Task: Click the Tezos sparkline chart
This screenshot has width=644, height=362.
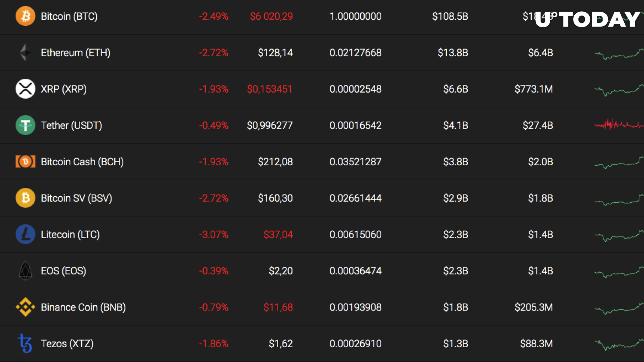Action: click(x=619, y=344)
